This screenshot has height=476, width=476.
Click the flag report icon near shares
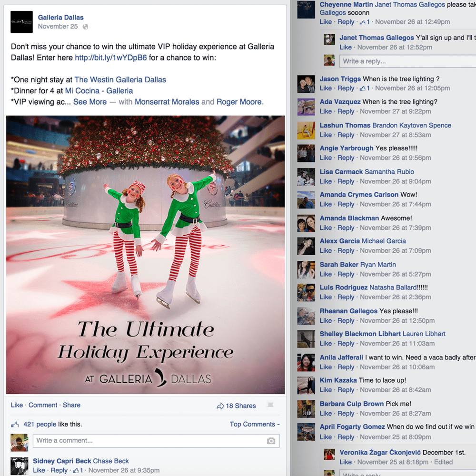click(270, 405)
